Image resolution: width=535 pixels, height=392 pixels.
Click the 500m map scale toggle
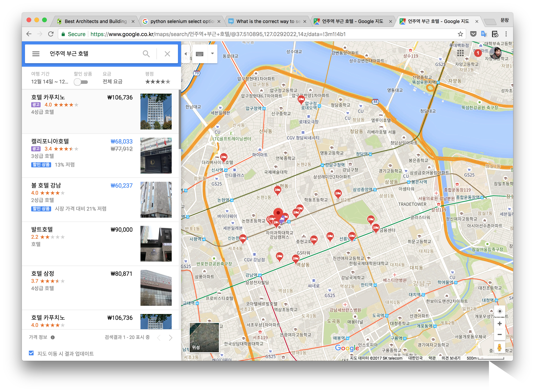pyautogui.click(x=485, y=358)
